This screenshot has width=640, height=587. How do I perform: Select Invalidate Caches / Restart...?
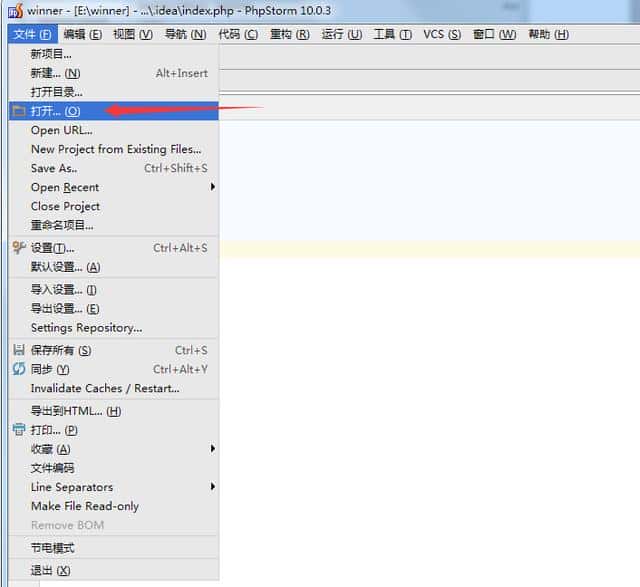(113, 388)
